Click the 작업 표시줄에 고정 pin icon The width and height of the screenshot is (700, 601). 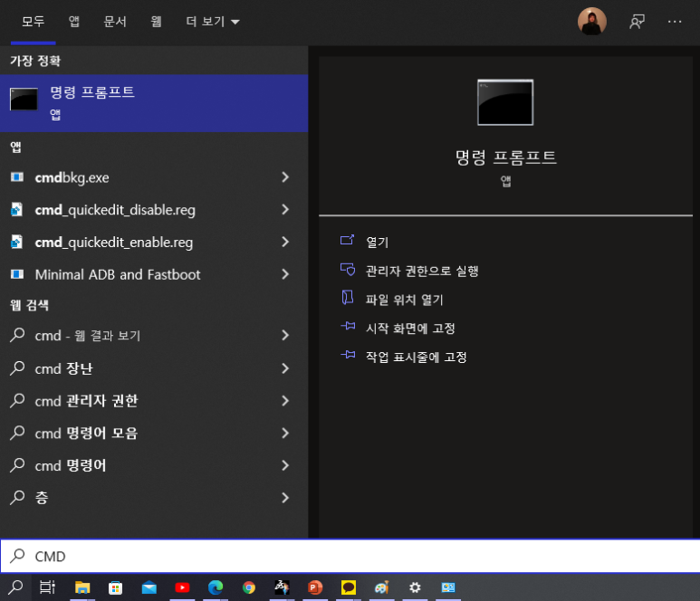point(348,355)
